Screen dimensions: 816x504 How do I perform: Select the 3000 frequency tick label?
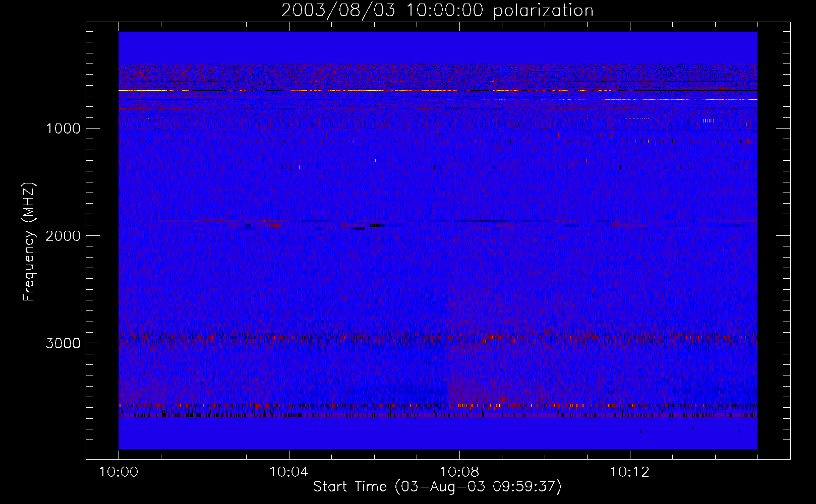63,343
